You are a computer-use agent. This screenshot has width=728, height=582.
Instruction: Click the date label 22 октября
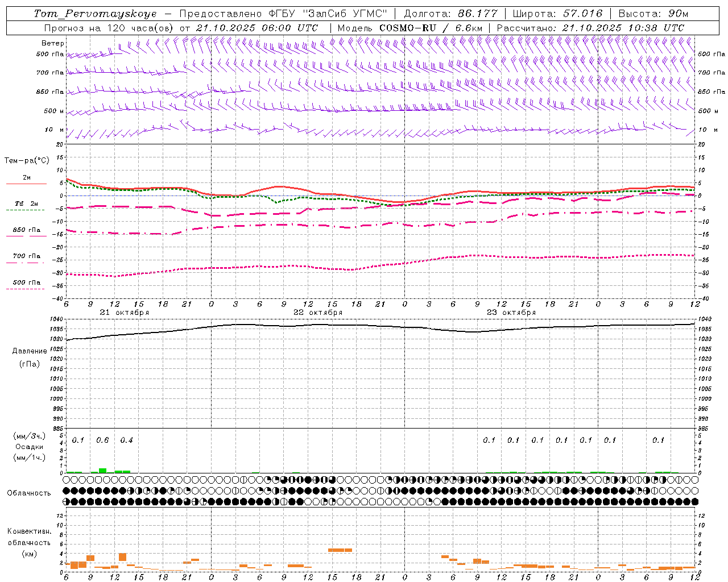click(x=318, y=313)
